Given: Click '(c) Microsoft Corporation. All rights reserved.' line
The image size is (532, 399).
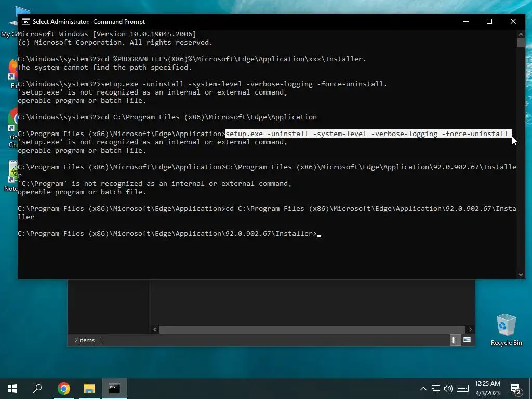Looking at the screenshot, I should click(x=115, y=43).
